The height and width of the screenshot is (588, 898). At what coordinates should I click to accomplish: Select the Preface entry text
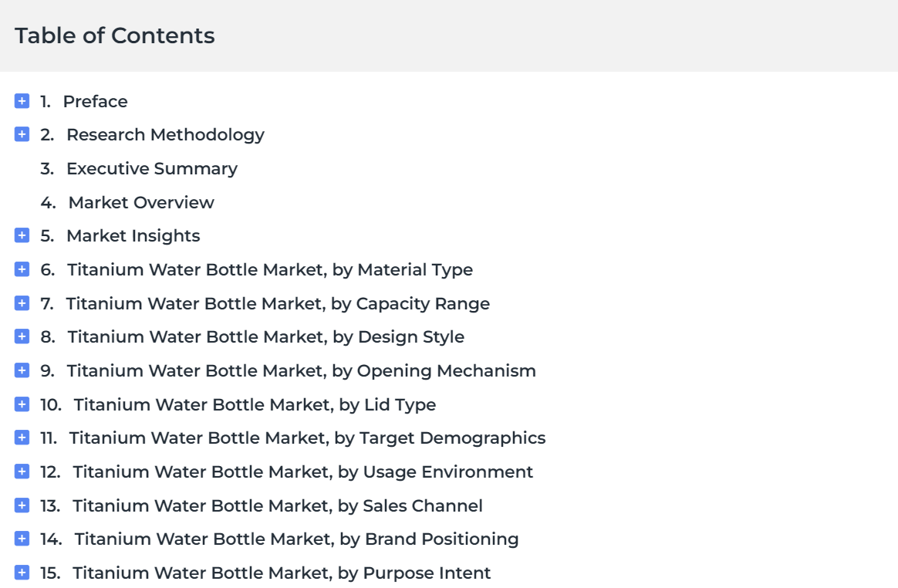(95, 101)
